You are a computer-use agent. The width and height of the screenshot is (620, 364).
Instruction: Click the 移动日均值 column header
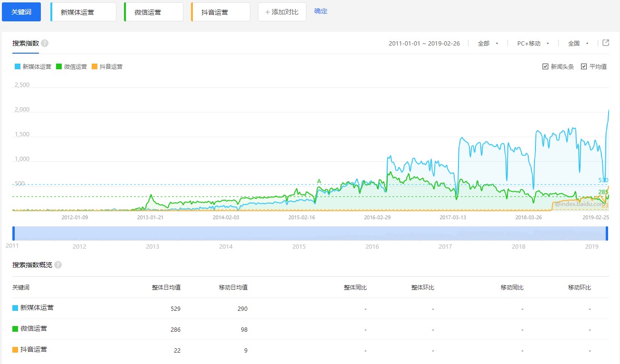233,288
